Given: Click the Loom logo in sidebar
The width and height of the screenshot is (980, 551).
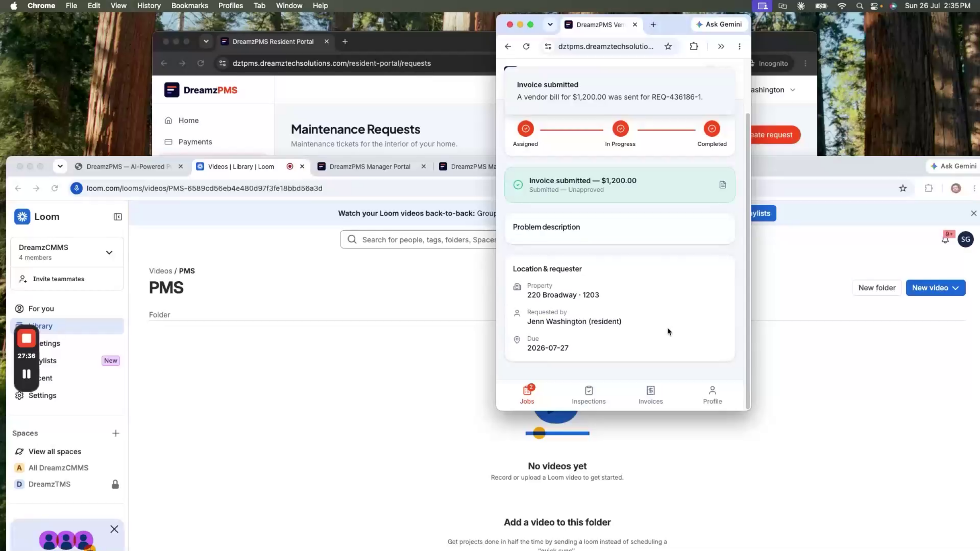Looking at the screenshot, I should click(x=37, y=217).
